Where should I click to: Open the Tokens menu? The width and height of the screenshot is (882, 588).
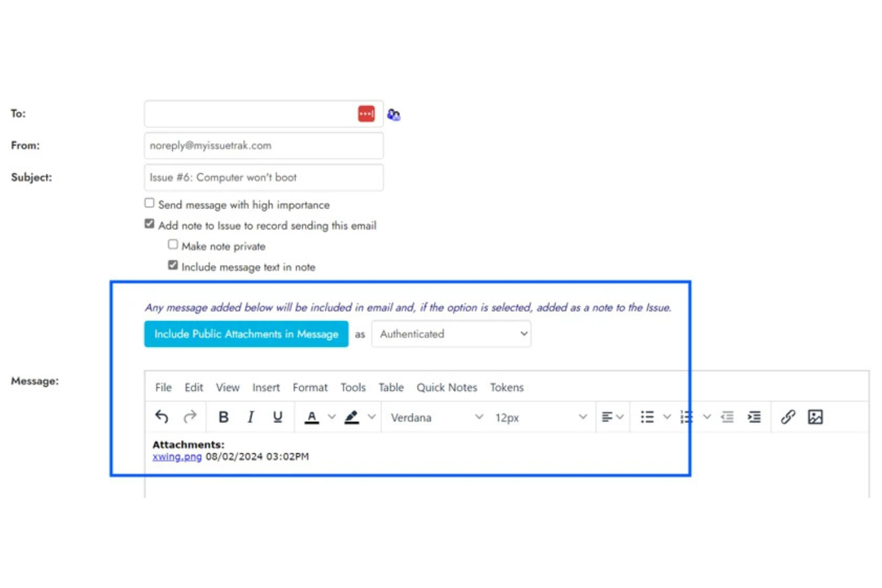point(507,387)
